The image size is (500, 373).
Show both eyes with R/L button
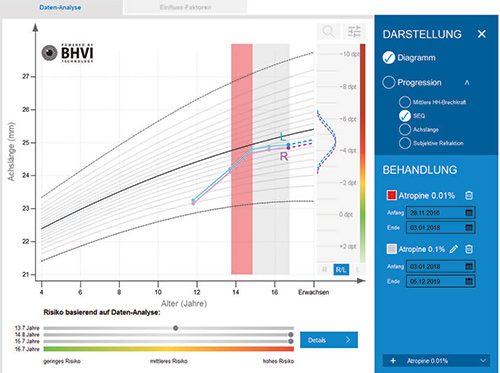click(x=341, y=269)
